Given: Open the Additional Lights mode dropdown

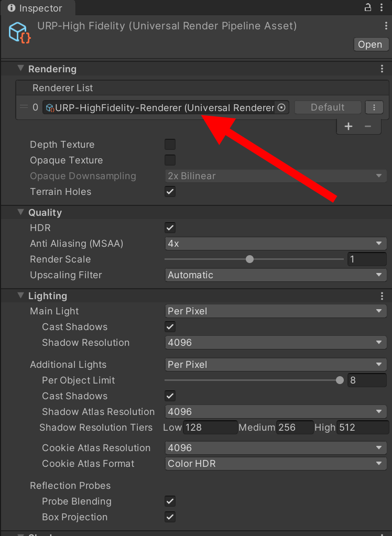Looking at the screenshot, I should [x=276, y=364].
